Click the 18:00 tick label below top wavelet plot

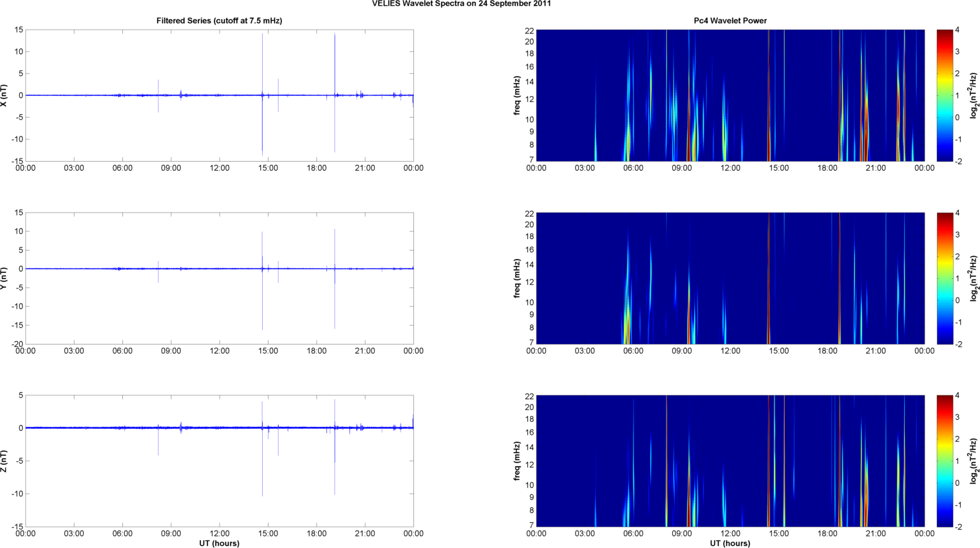tap(827, 168)
